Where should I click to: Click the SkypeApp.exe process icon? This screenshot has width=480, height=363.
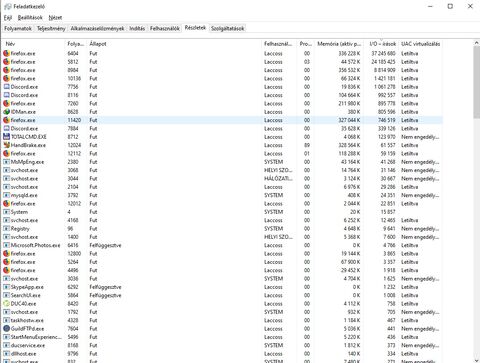click(6, 287)
